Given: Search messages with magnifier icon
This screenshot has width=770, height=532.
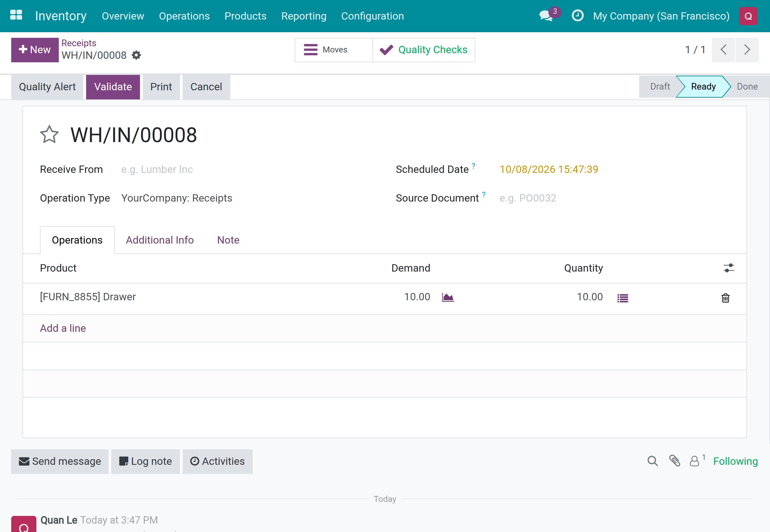Looking at the screenshot, I should pos(652,461).
